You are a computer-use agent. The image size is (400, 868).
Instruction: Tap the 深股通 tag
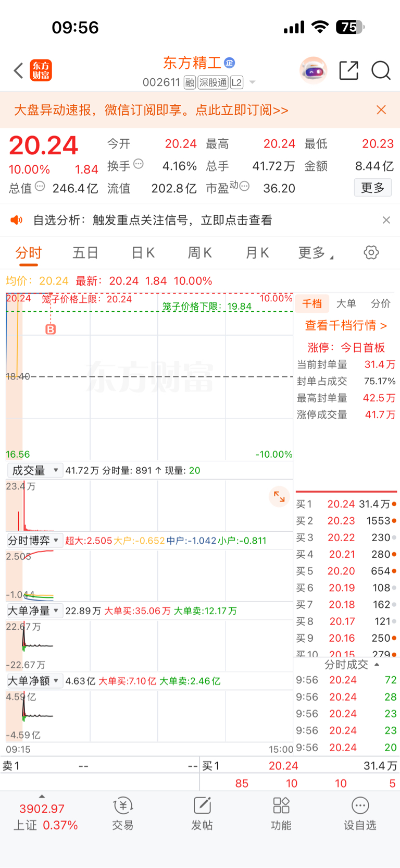click(x=213, y=82)
